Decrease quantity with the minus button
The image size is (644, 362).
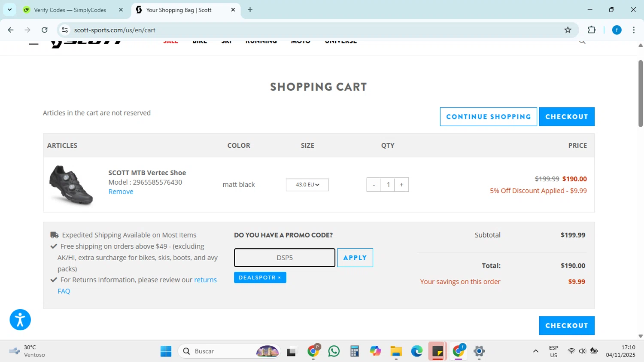coord(374,185)
